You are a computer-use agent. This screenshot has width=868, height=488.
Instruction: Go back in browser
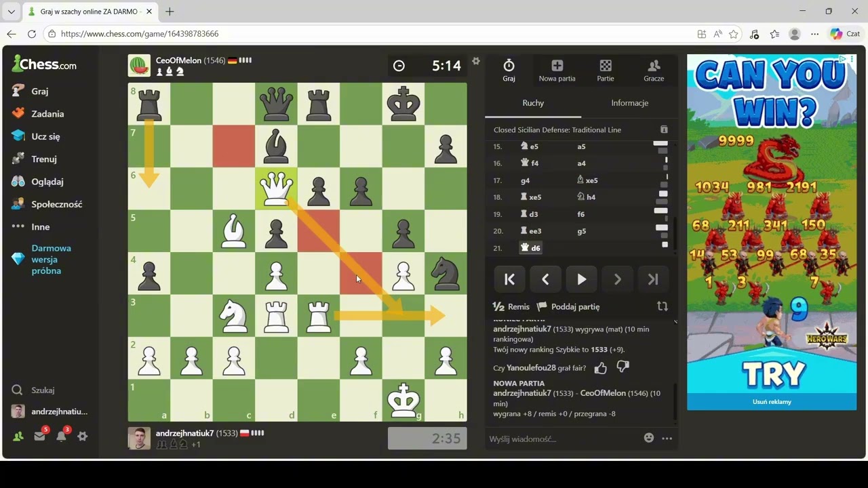coord(11,34)
